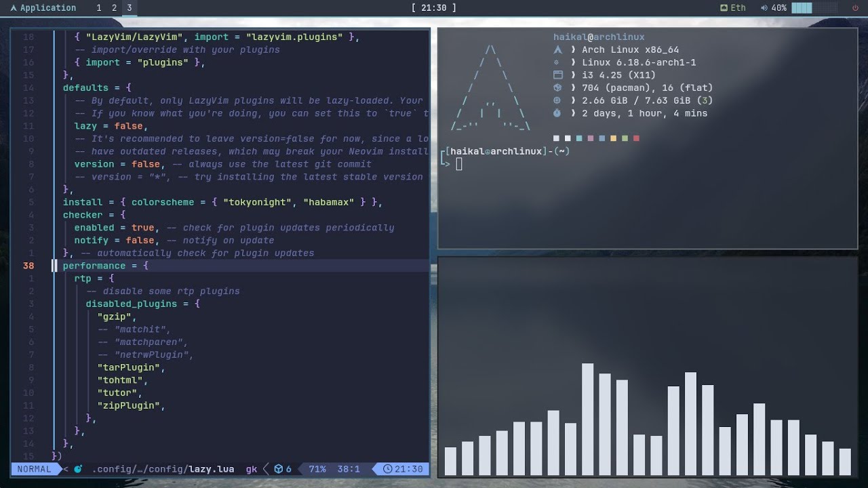
Task: Click the cyan color block in terminal
Action: 579,138
